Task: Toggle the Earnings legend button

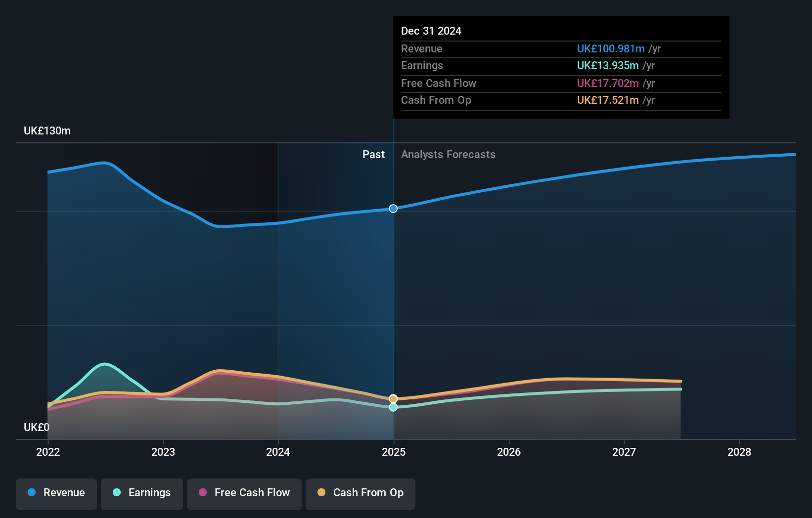Action: (x=142, y=494)
